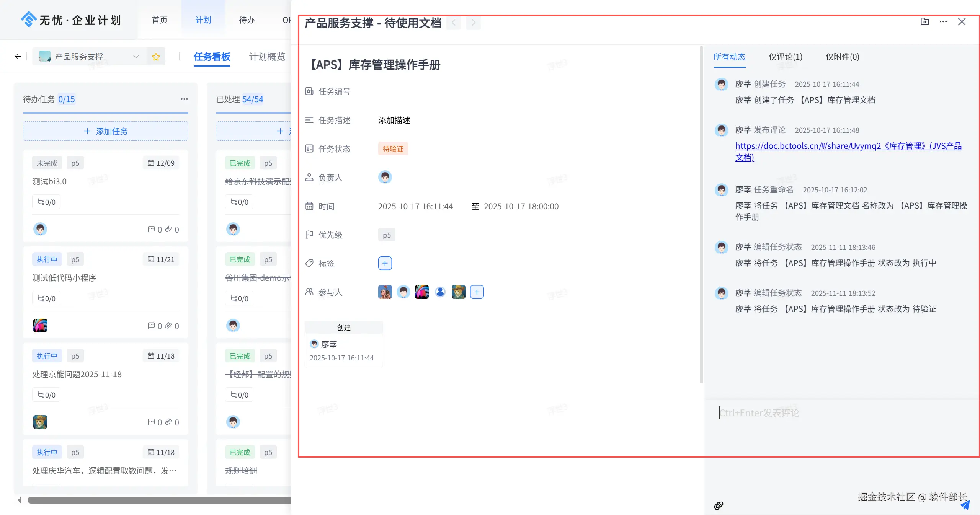Click the back arrow icon

pyautogui.click(x=18, y=57)
